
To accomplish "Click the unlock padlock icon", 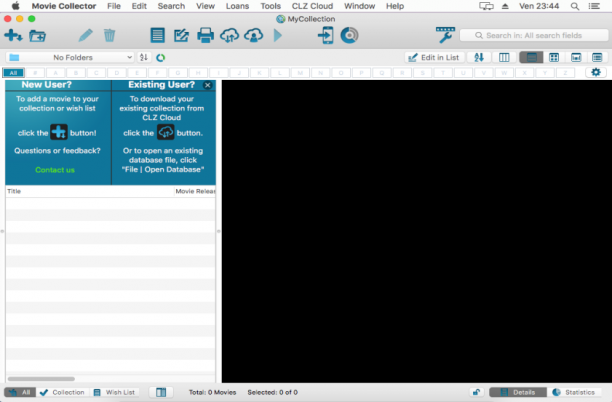I will pos(476,392).
